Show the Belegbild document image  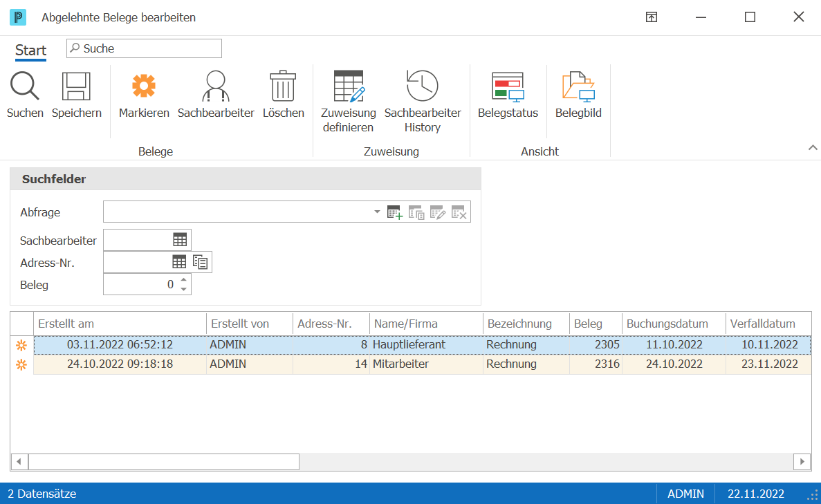[579, 87]
